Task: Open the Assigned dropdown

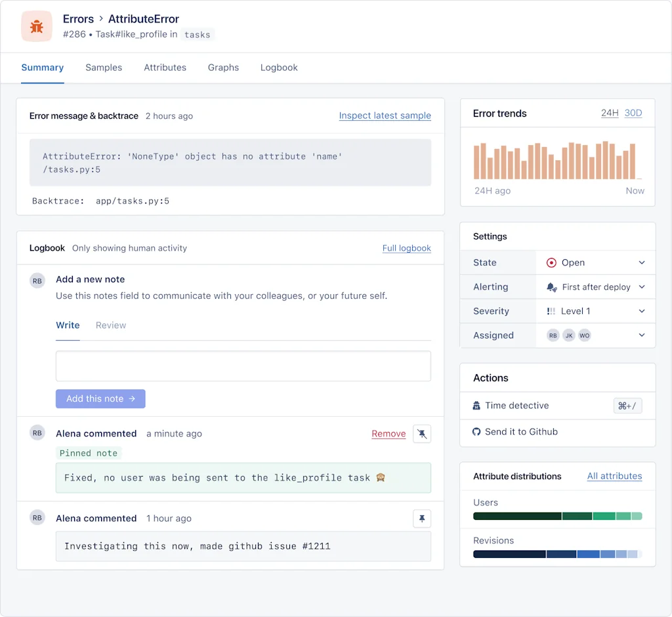Action: pos(642,335)
